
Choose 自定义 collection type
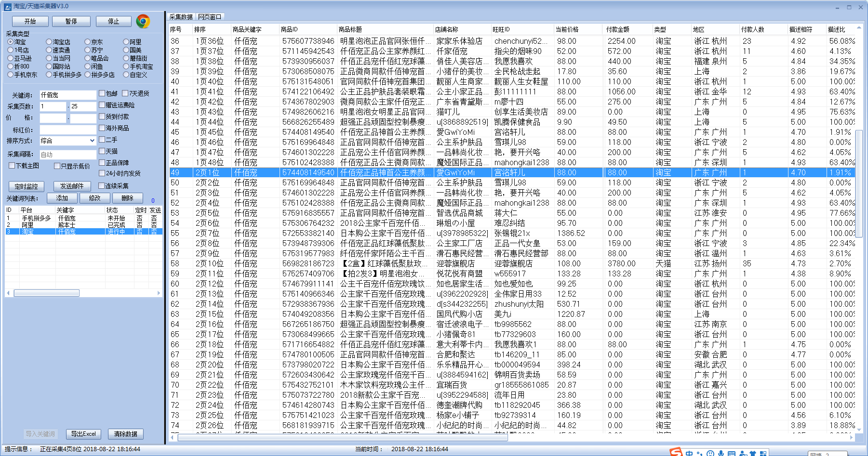click(135, 75)
